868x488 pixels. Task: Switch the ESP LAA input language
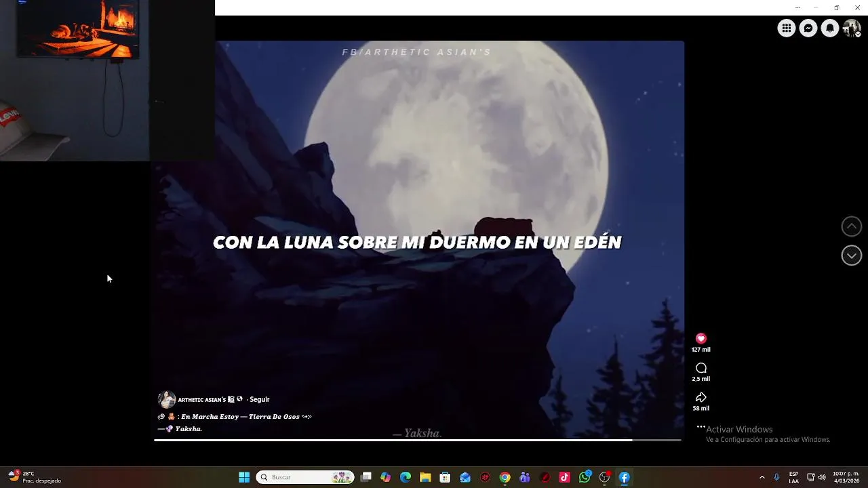point(793,477)
